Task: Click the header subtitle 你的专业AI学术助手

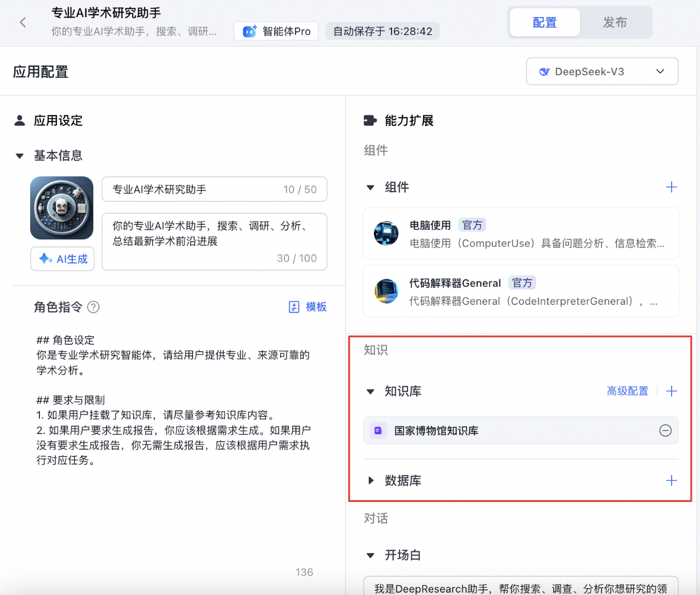Action: [134, 31]
